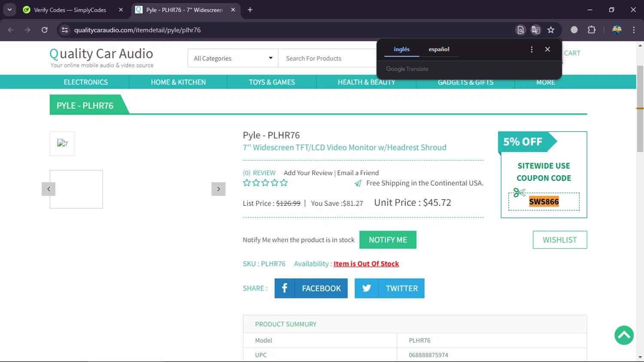This screenshot has width=644, height=362.
Task: Select inglés tab in Translate popup
Action: point(401,49)
